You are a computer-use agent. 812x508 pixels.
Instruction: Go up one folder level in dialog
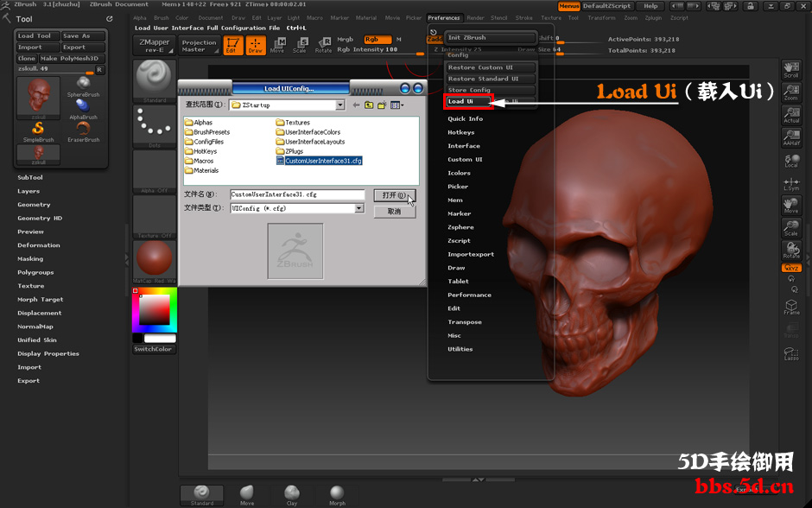pyautogui.click(x=369, y=105)
